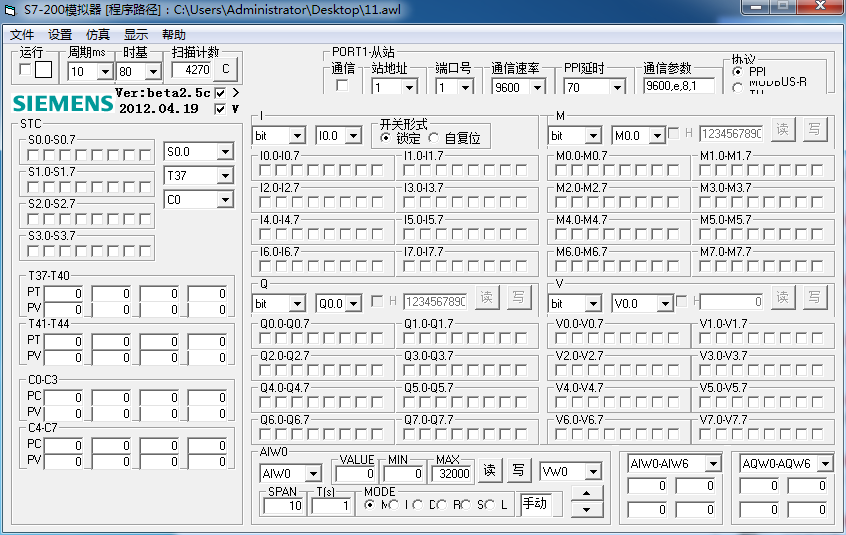Select the 自复位 radio button
The width and height of the screenshot is (846, 535).
434,138
